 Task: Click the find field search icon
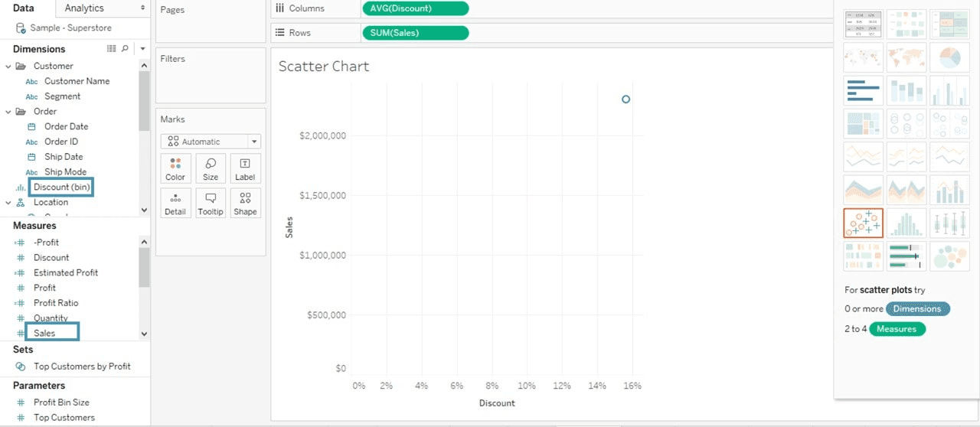point(125,49)
